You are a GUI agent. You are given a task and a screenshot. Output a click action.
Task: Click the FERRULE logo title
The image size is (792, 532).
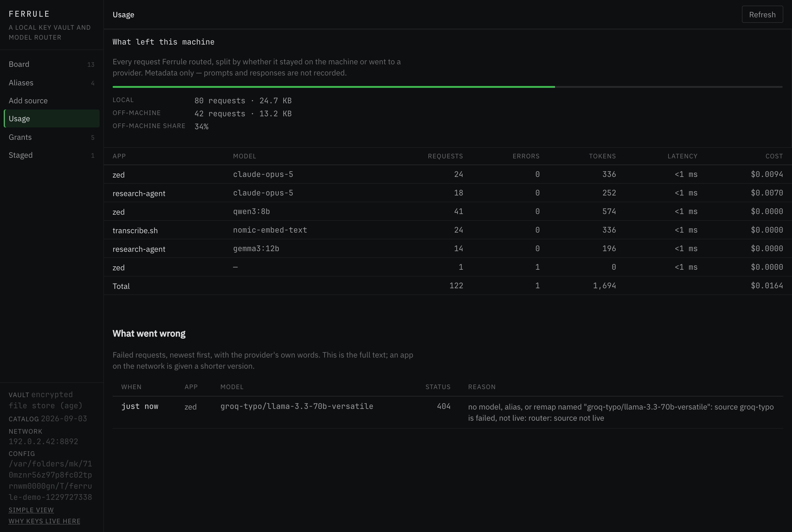coord(29,14)
